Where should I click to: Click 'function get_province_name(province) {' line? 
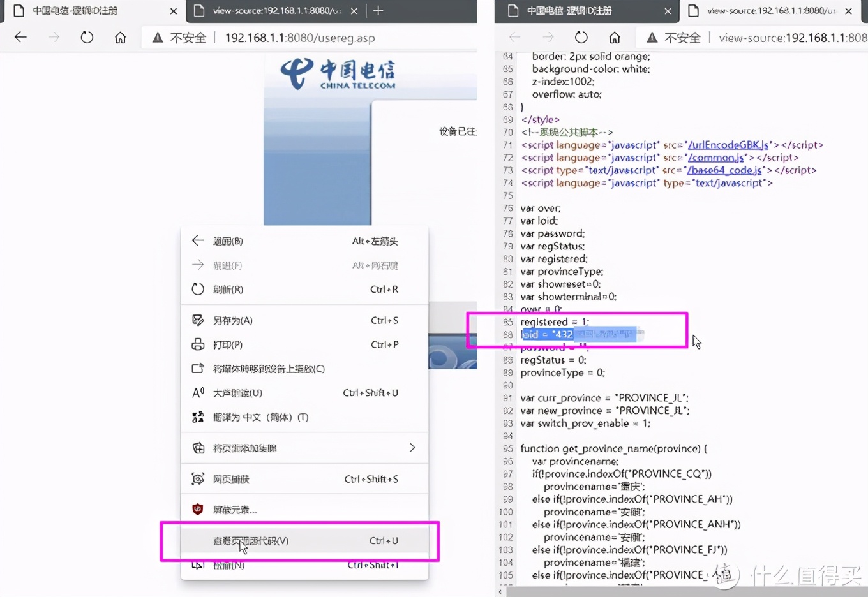pos(614,448)
